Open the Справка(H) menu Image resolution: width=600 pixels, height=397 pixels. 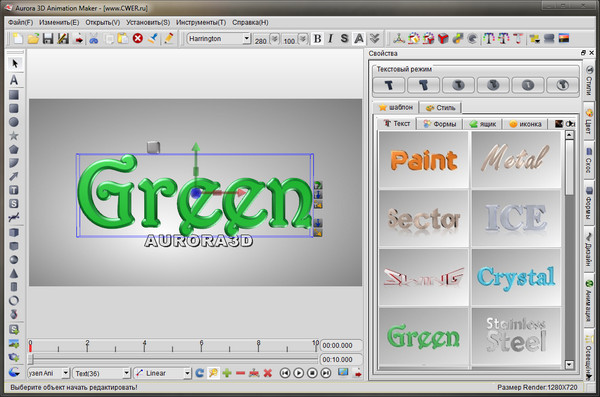250,23
